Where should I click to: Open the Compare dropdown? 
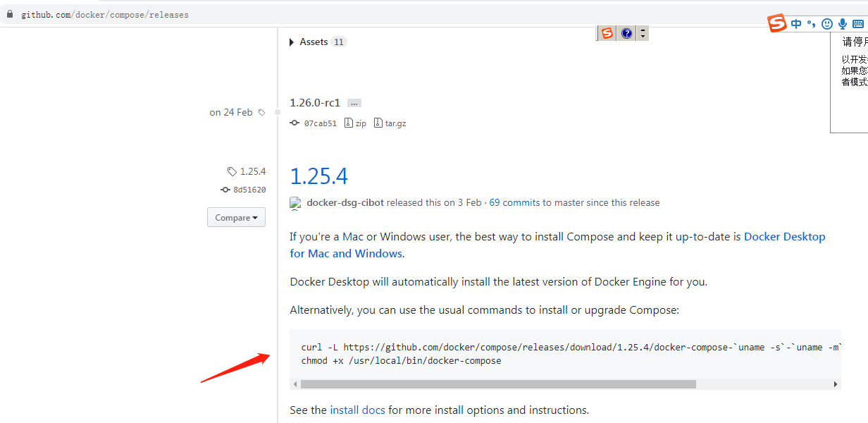236,218
